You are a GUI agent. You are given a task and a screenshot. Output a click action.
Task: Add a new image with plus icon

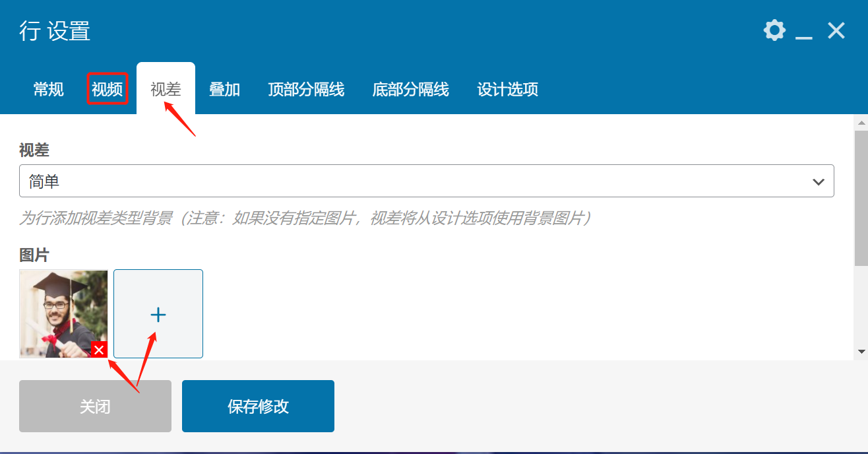coord(158,314)
